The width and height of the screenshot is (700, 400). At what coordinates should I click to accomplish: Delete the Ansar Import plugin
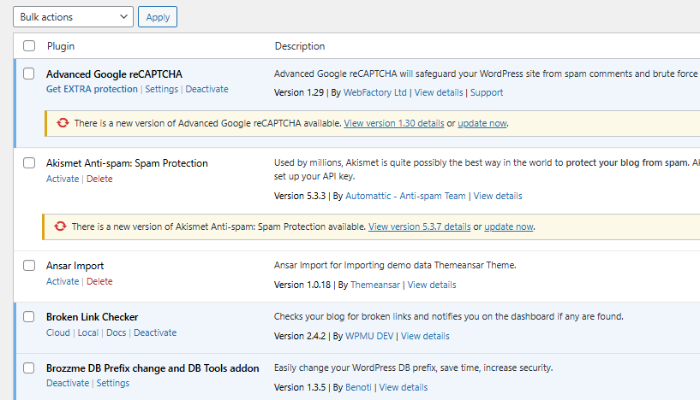click(99, 282)
